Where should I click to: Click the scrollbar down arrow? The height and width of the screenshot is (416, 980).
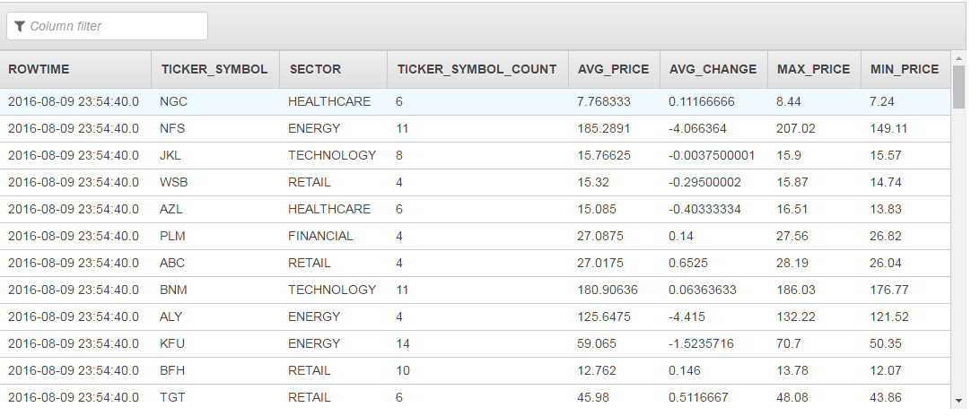958,402
